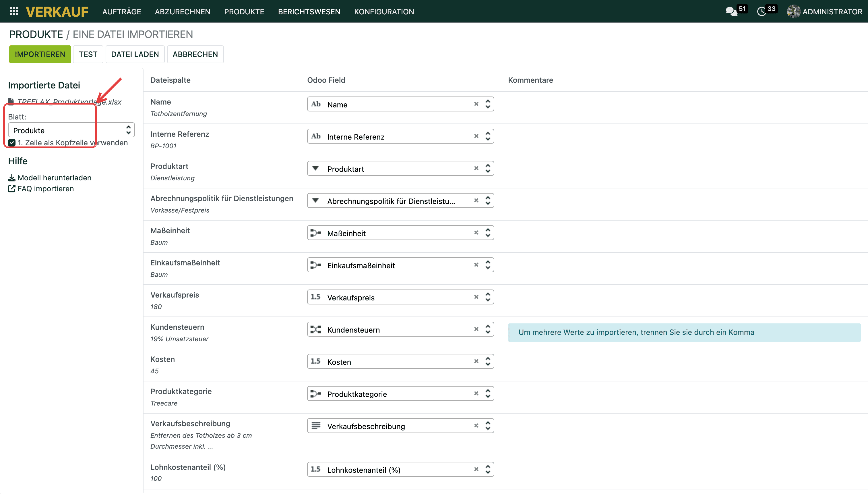This screenshot has height=494, width=868.
Task: Click the Verkauf app title
Action: 57,11
